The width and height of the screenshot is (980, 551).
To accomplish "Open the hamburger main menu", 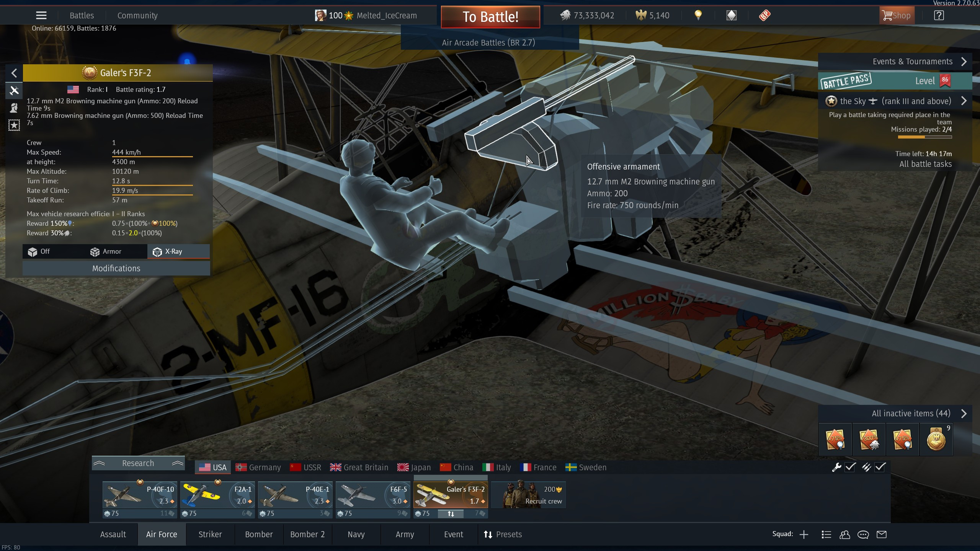I will pyautogui.click(x=41, y=15).
